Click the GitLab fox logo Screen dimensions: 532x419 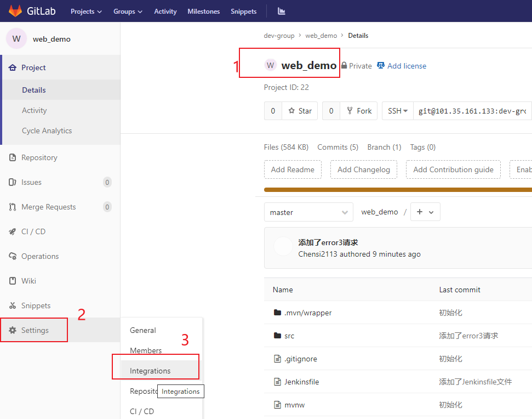click(x=15, y=11)
